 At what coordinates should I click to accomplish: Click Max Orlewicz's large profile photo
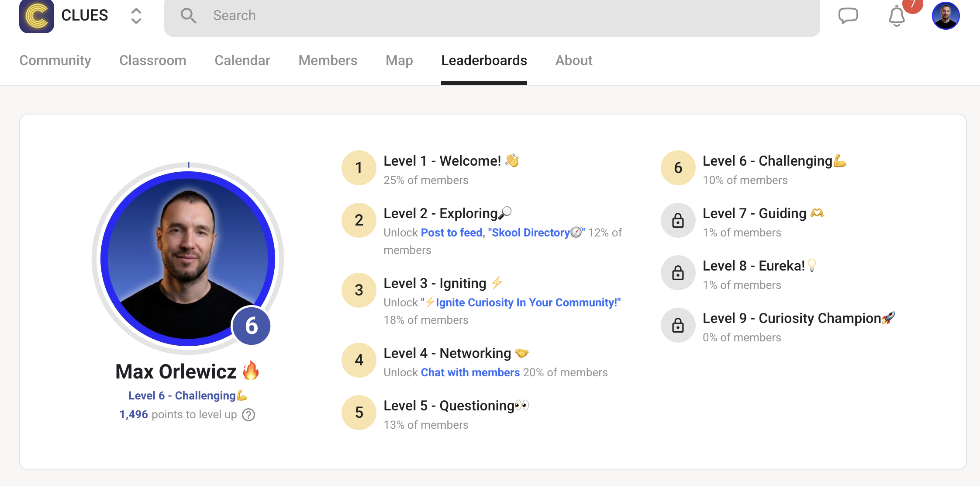[188, 259]
